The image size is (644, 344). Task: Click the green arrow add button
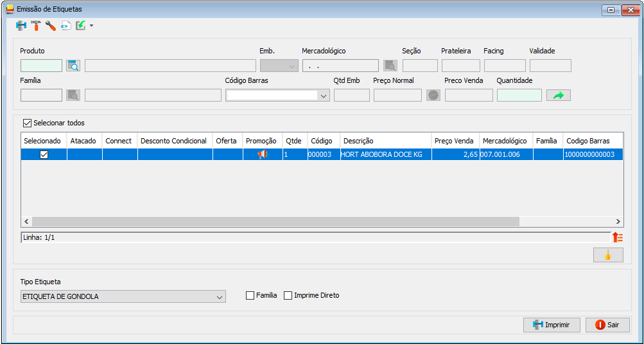pos(559,95)
